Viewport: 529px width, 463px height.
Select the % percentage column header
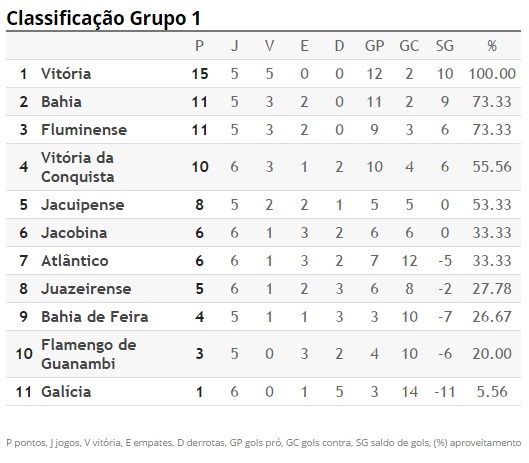coord(492,46)
